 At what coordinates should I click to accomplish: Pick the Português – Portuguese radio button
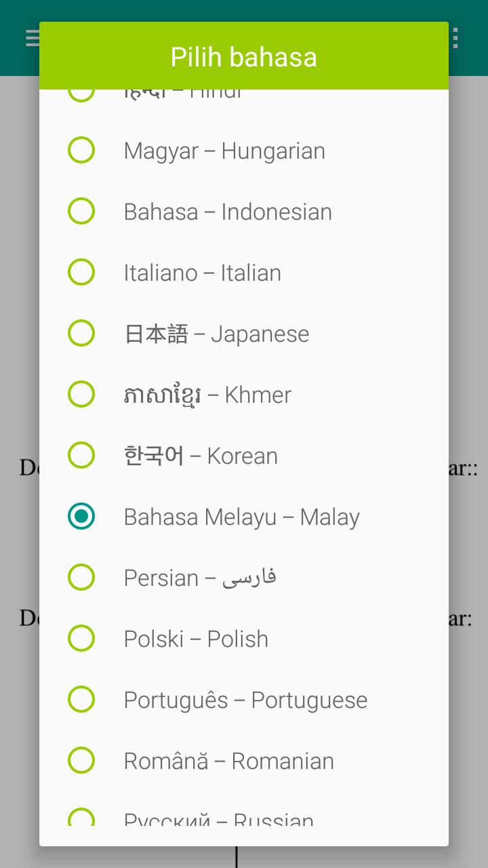tap(81, 699)
